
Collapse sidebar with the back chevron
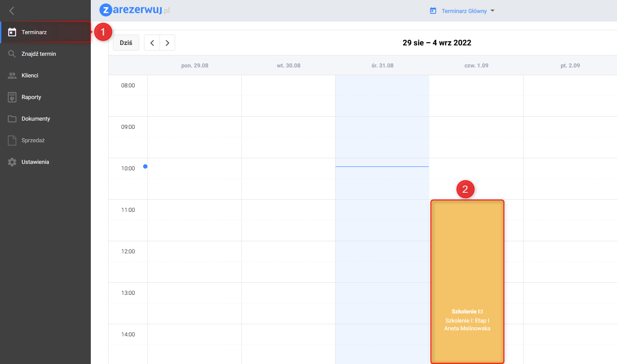(12, 11)
